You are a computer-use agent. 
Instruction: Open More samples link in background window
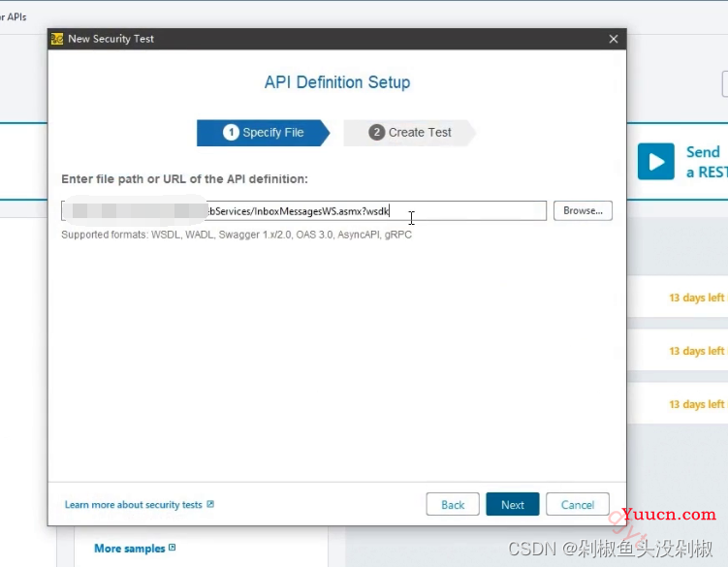130,549
